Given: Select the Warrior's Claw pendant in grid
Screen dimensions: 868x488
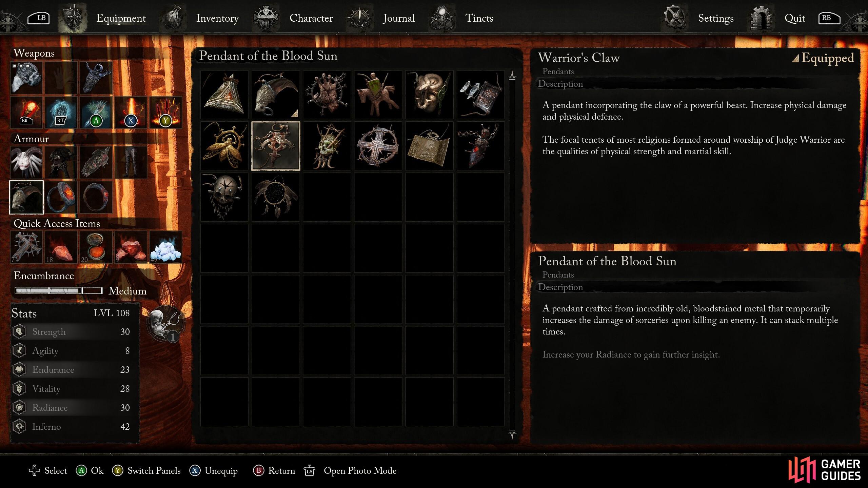Looking at the screenshot, I should click(275, 95).
